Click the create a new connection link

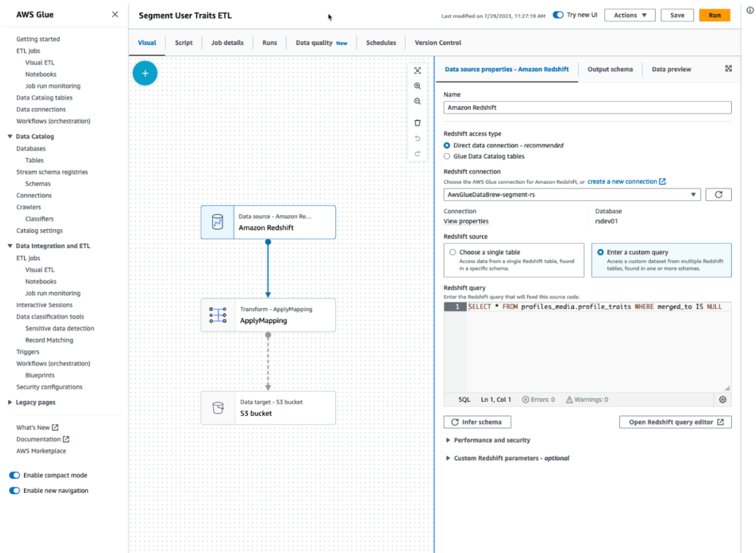click(624, 181)
